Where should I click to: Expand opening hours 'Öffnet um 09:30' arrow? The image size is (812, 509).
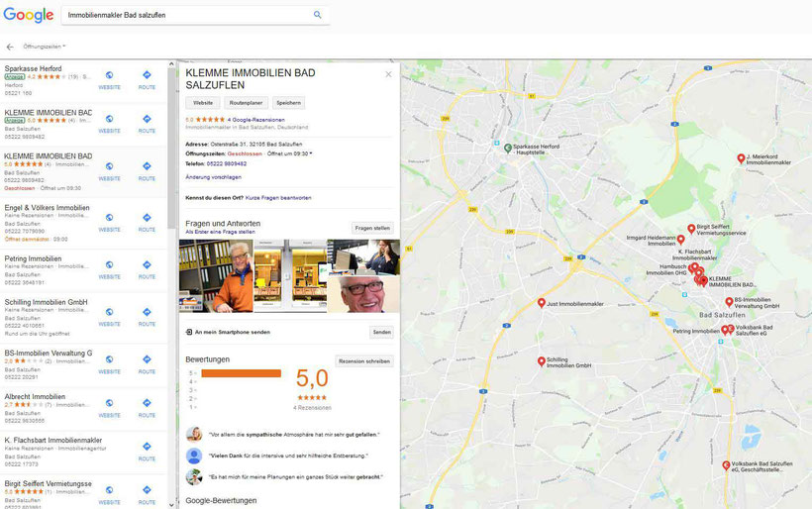(311, 153)
